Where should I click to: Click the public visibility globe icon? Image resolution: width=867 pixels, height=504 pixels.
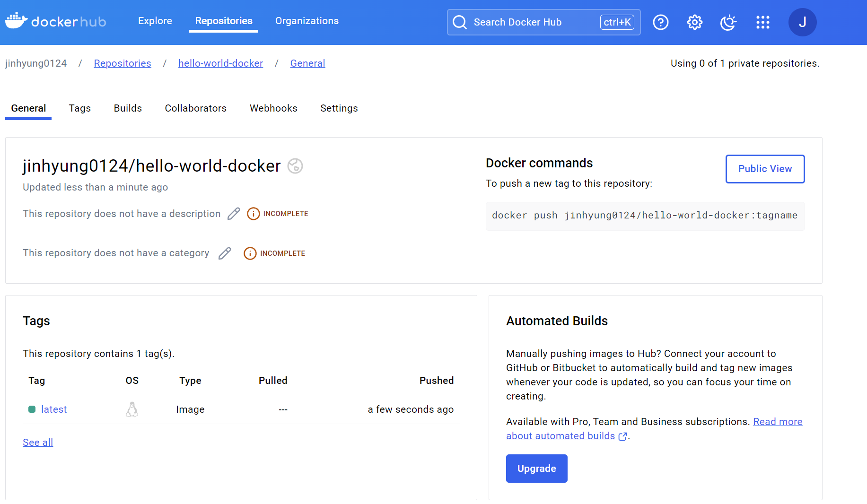tap(295, 166)
